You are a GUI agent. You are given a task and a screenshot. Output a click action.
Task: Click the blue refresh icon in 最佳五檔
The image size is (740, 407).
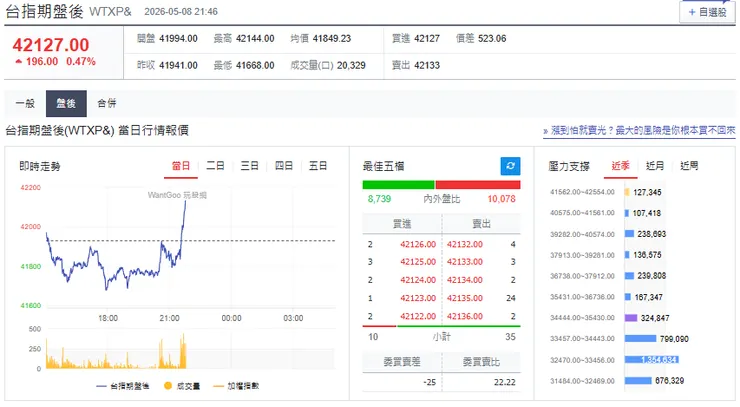click(510, 166)
